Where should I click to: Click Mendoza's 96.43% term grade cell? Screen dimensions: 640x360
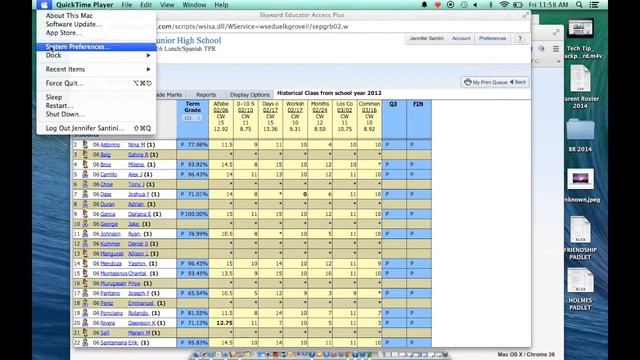tap(192, 263)
